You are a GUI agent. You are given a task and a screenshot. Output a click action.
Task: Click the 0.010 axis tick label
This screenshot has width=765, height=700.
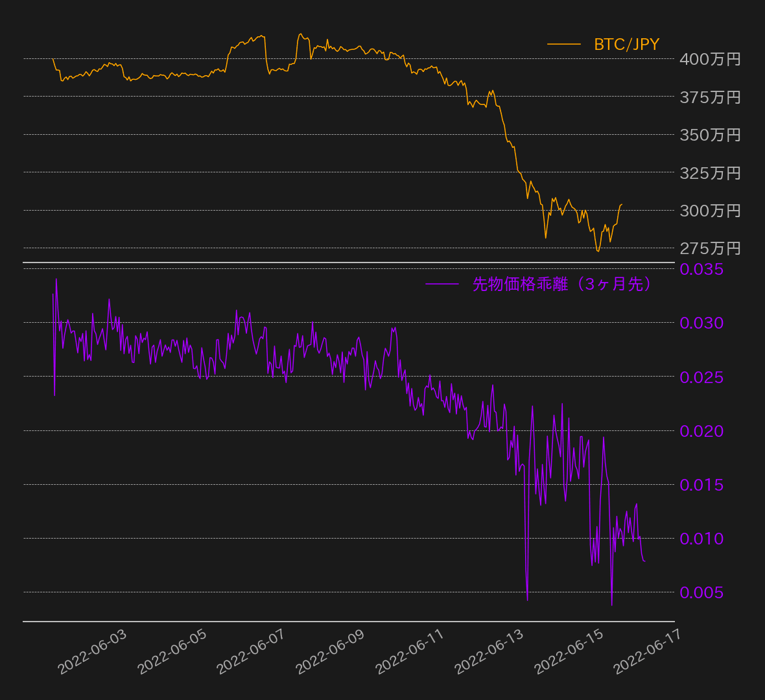(x=701, y=539)
